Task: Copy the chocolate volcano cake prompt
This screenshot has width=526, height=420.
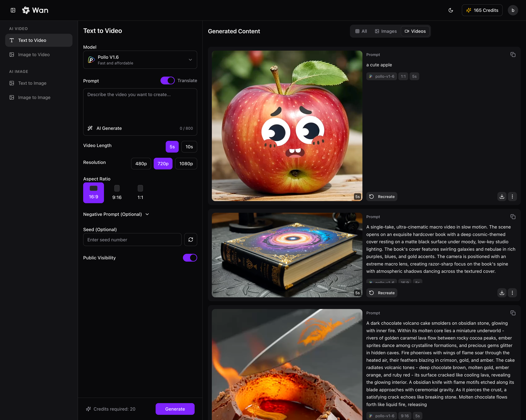Action: (513, 313)
